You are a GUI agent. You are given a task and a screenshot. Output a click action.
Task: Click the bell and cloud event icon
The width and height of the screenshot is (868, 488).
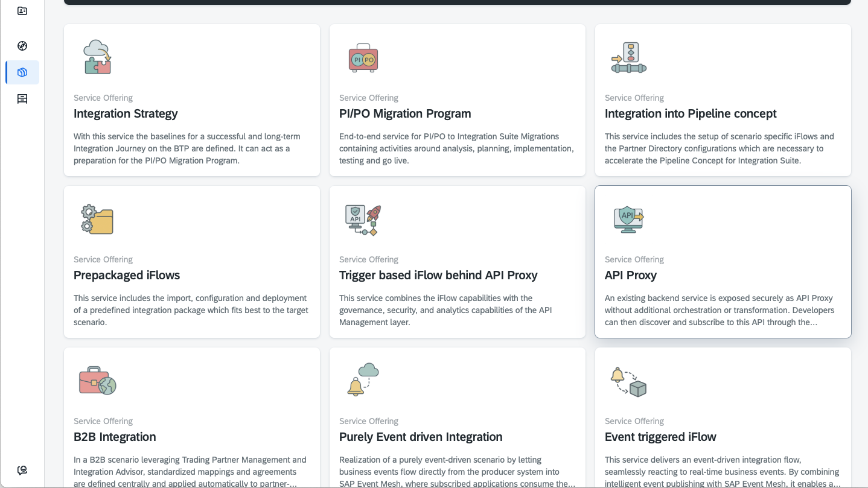pos(363,379)
